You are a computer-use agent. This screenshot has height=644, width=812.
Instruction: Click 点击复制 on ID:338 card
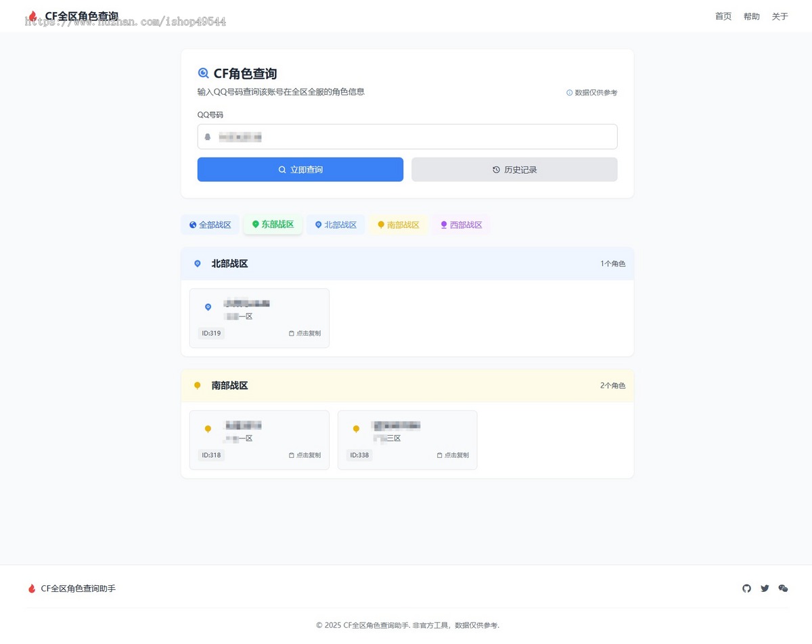453,455
